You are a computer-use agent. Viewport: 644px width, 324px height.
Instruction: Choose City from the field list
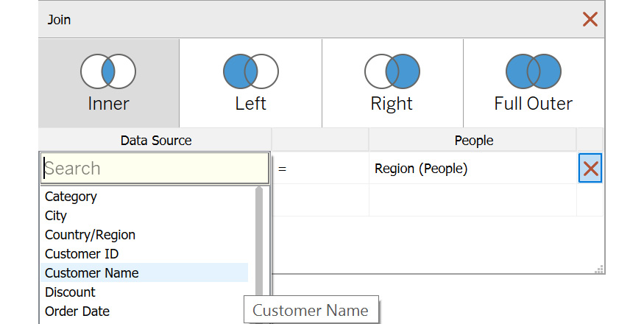[x=144, y=216]
